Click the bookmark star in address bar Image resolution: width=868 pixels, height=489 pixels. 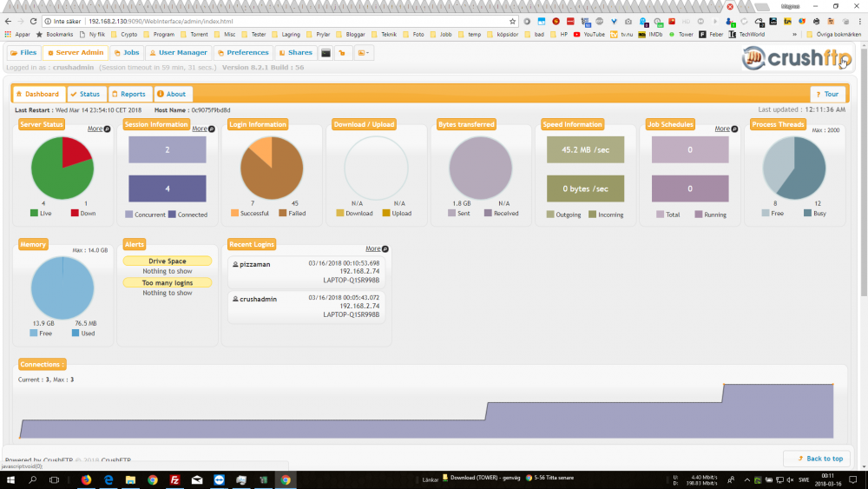[x=513, y=21]
